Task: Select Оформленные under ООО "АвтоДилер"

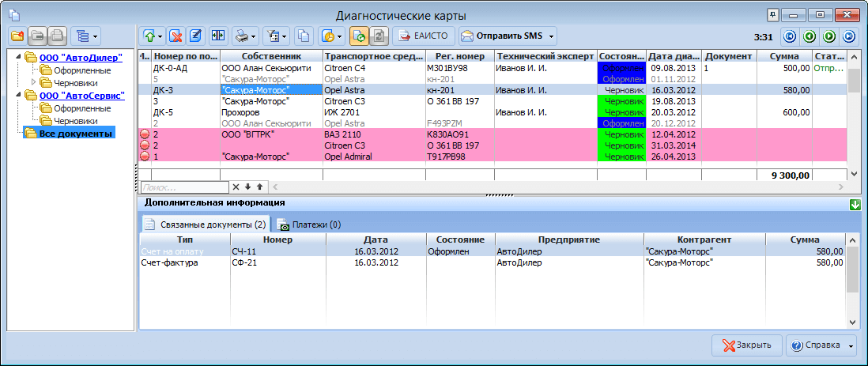Action: 82,70
